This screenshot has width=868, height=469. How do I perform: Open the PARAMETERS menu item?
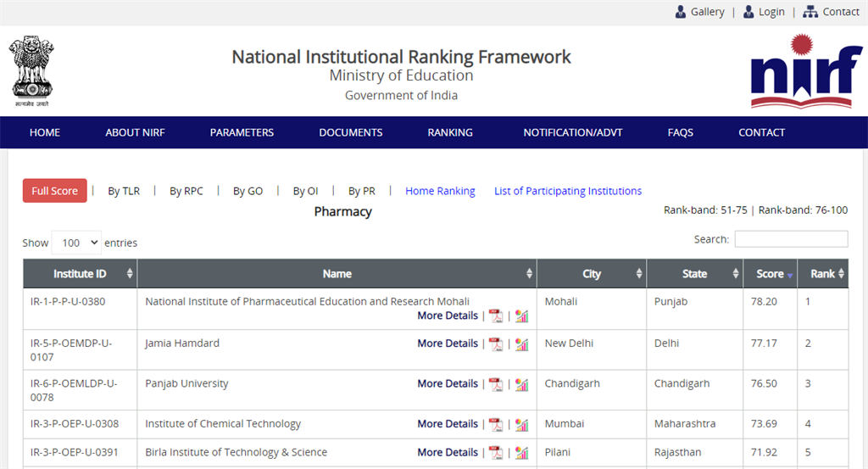pyautogui.click(x=242, y=132)
